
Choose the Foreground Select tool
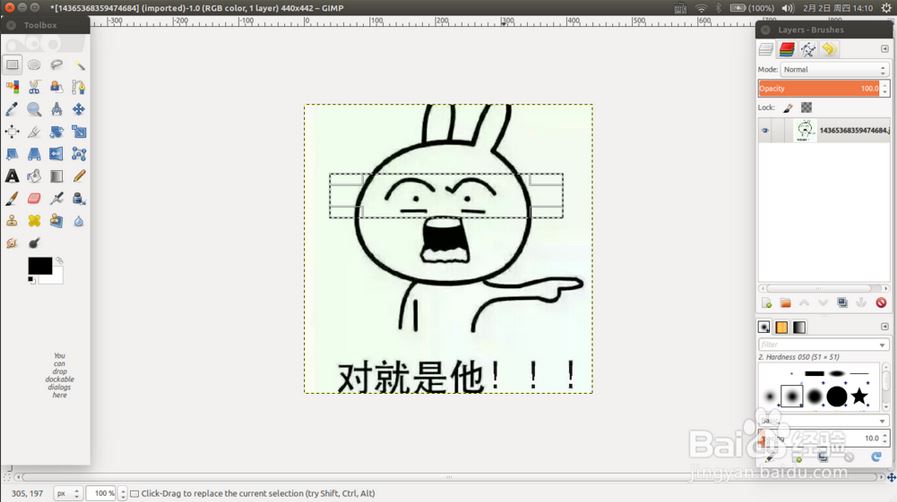click(57, 87)
